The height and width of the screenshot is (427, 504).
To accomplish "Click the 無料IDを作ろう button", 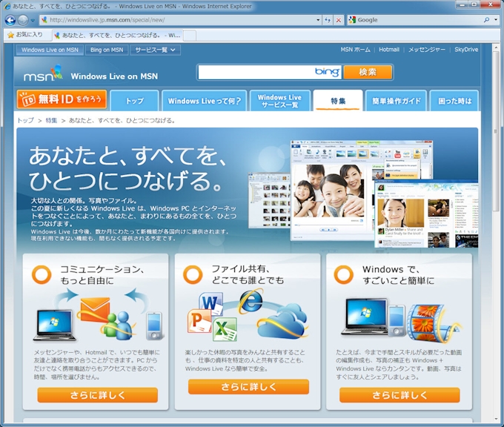I will coord(62,99).
